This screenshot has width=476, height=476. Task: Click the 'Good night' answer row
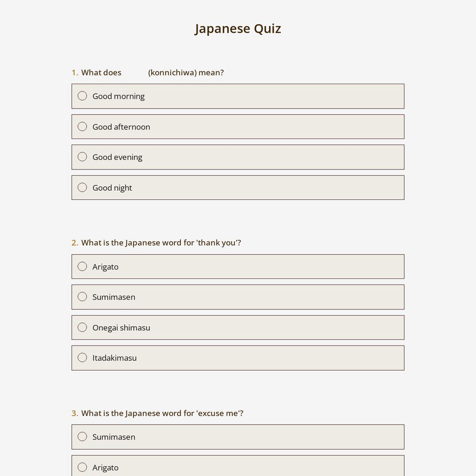(238, 187)
